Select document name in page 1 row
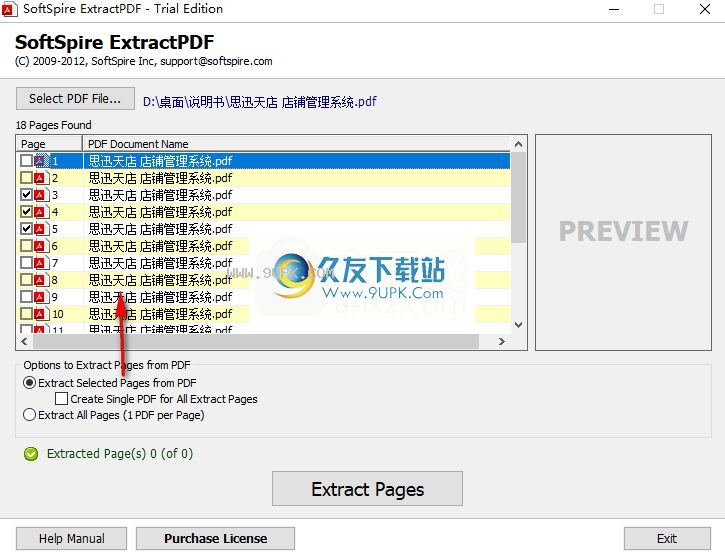Image resolution: width=725 pixels, height=552 pixels. tap(160, 161)
